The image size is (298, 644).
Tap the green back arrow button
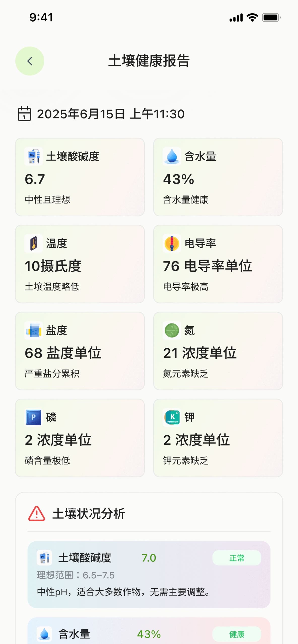point(30,61)
